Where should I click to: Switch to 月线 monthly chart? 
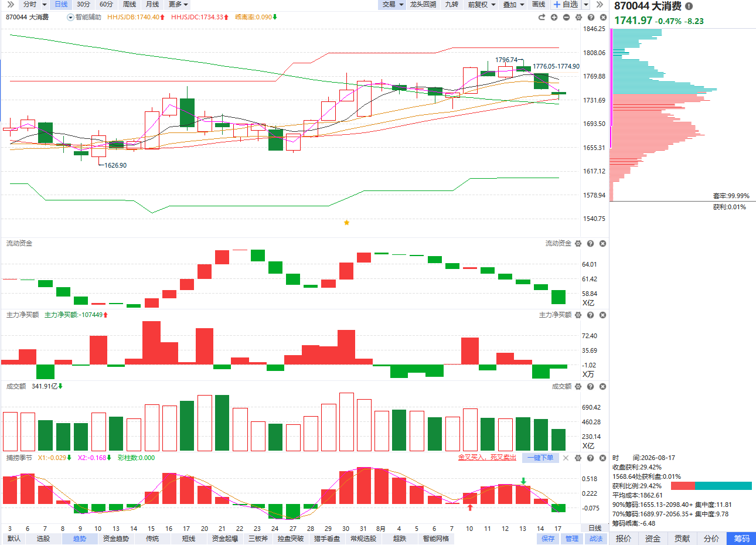point(152,5)
